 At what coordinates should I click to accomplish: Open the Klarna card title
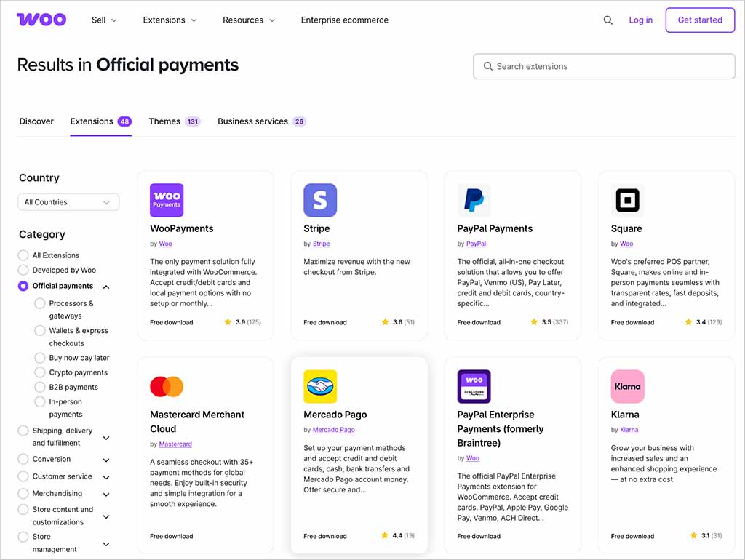click(x=625, y=415)
